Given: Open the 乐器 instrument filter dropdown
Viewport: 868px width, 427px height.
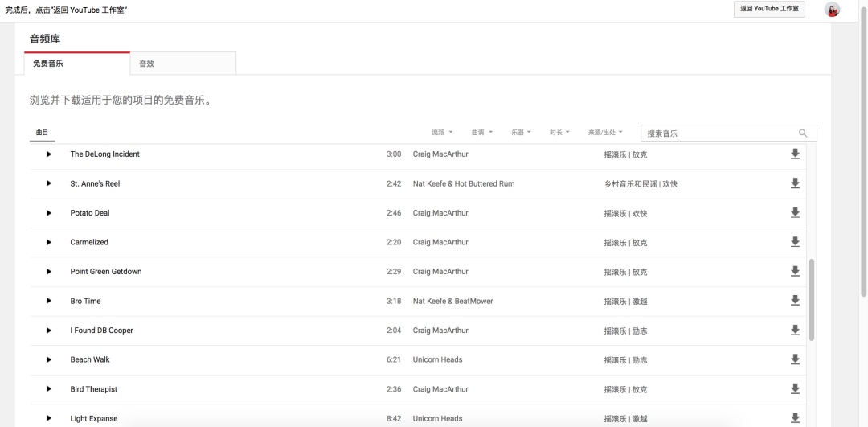Looking at the screenshot, I should pyautogui.click(x=521, y=133).
